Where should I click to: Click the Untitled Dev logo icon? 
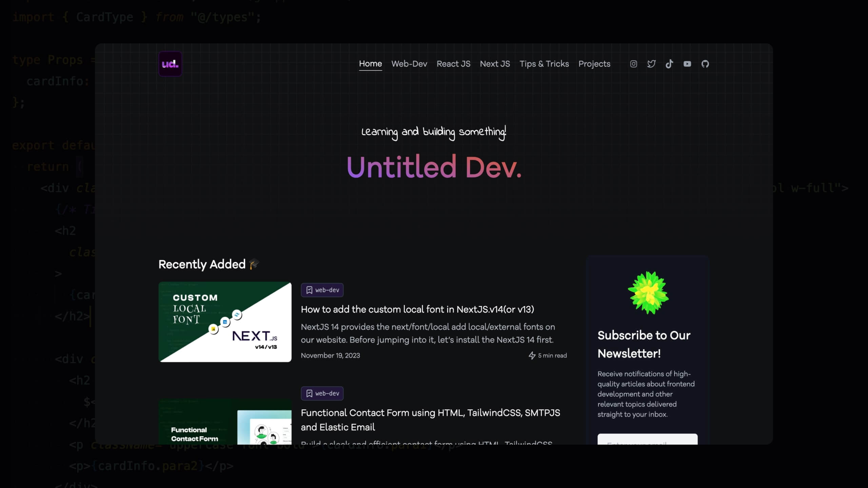coord(170,64)
